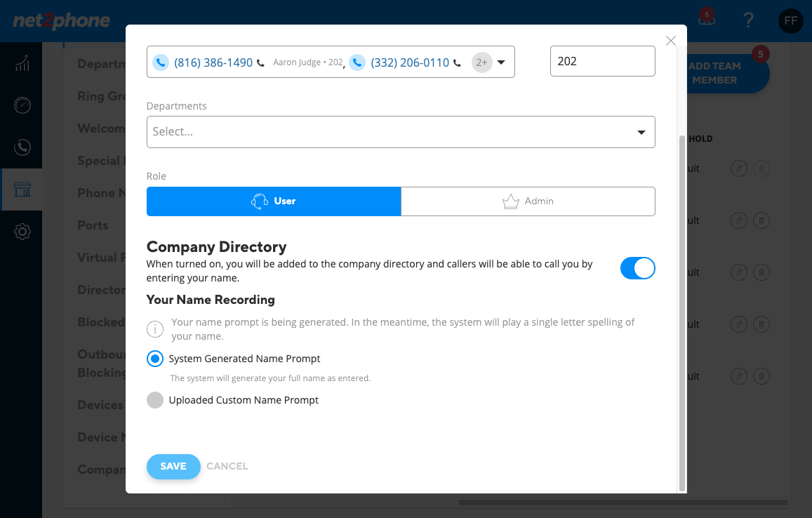Click the horizontal scrollbar below the table

(x=623, y=503)
